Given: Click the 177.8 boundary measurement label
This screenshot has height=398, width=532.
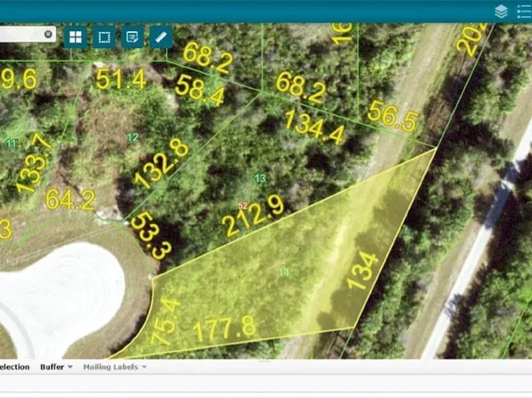Looking at the screenshot, I should click(x=224, y=328).
